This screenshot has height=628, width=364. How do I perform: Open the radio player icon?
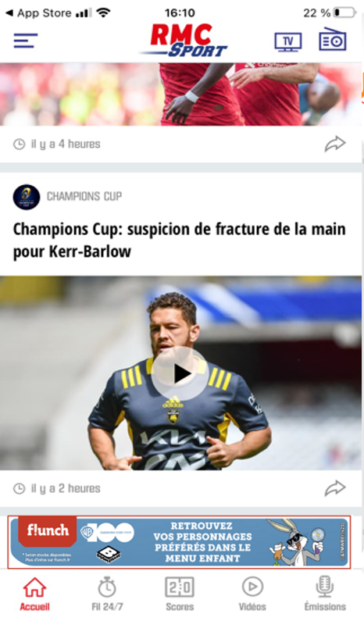(333, 39)
